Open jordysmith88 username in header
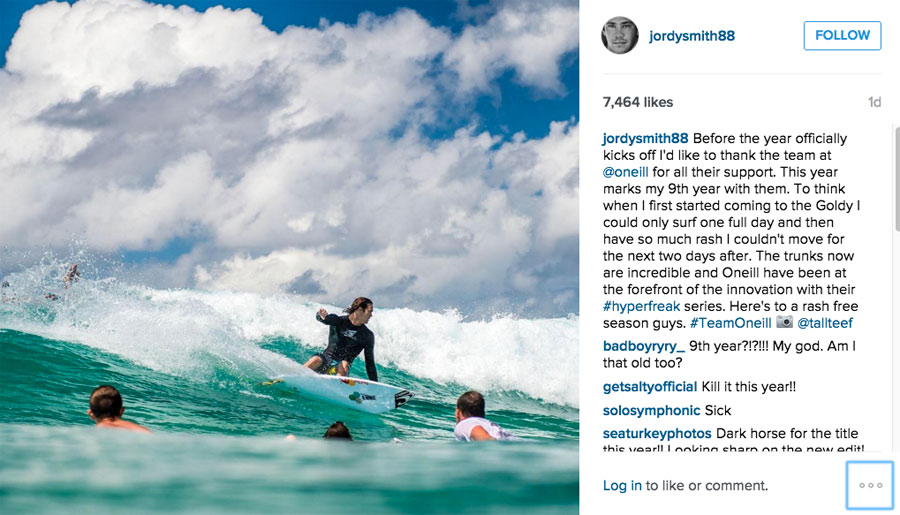900x515 pixels. (692, 36)
